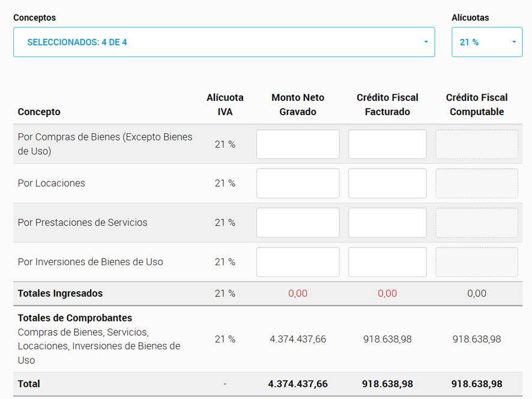Focus Monto Neto Gravado for Compras de Bienes
The width and height of the screenshot is (532, 399).
(298, 145)
